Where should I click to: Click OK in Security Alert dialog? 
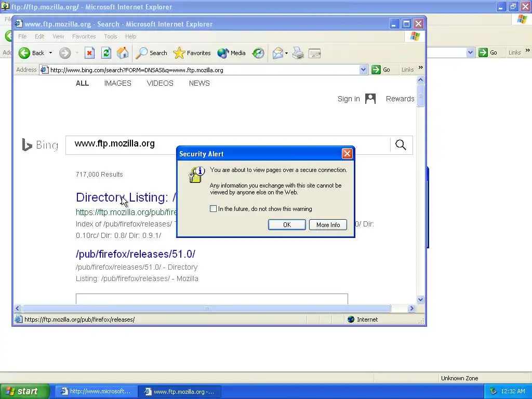coord(287,224)
